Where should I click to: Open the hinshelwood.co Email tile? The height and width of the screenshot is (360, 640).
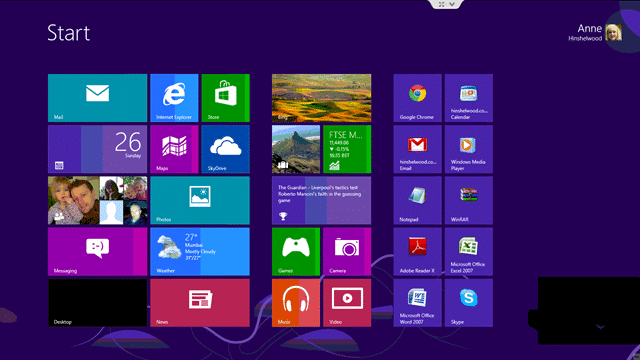tap(418, 149)
